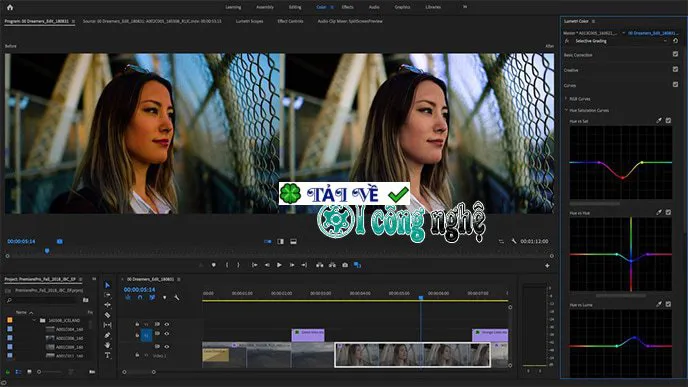The image size is (688, 387).
Task: Select the Track Select Forward tool
Action: [x=108, y=295]
